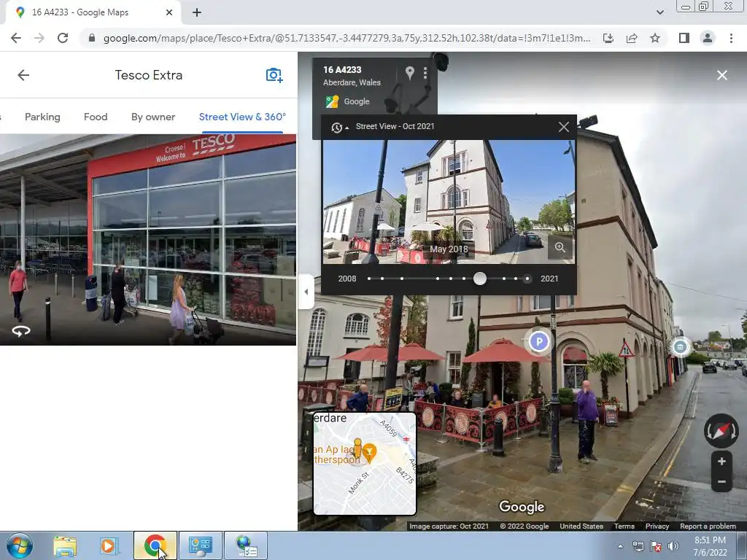Click the address bar URL
Screen dimensions: 747x560
[347, 38]
